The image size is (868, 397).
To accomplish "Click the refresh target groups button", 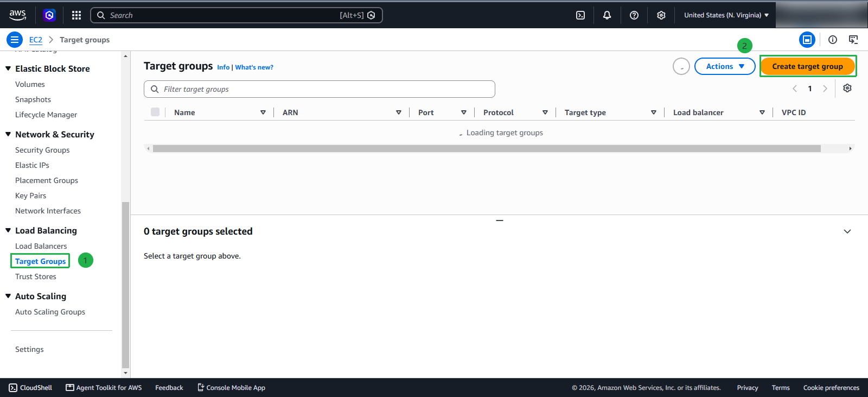I will (681, 66).
